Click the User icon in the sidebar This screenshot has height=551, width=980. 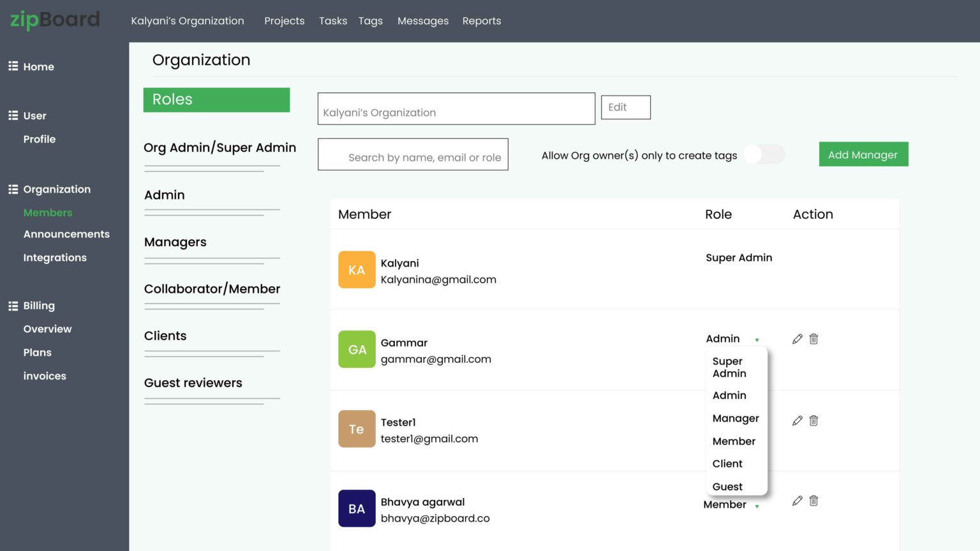coord(11,115)
